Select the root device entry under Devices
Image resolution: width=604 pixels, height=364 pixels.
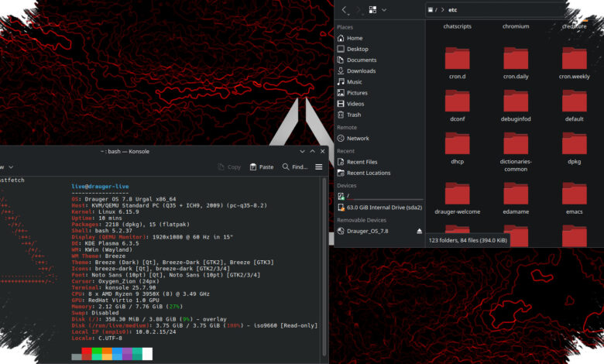click(x=379, y=197)
